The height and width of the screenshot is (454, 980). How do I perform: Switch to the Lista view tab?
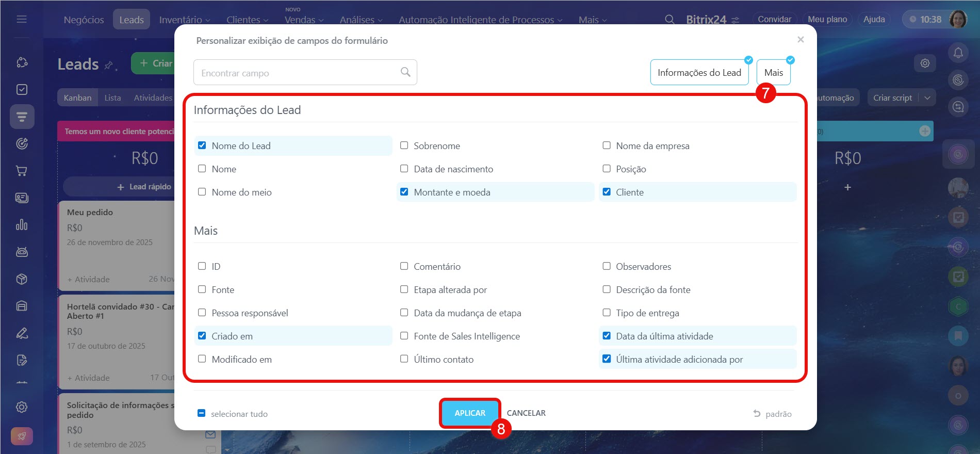click(x=112, y=98)
